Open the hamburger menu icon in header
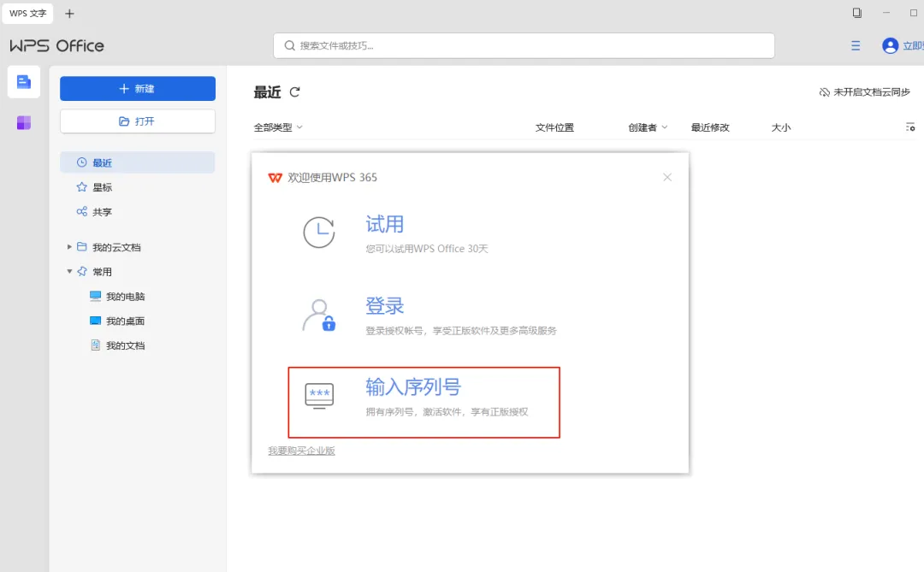Screen dimensions: 924x572 pyautogui.click(x=856, y=45)
